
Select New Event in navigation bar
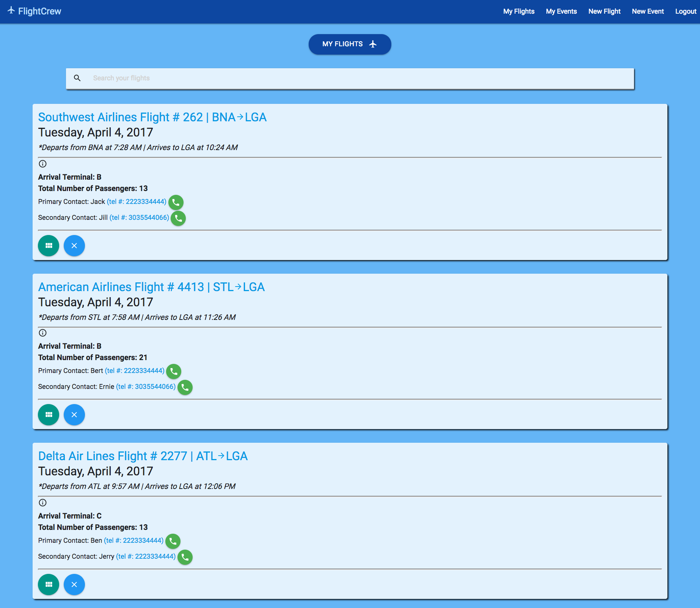coord(648,11)
